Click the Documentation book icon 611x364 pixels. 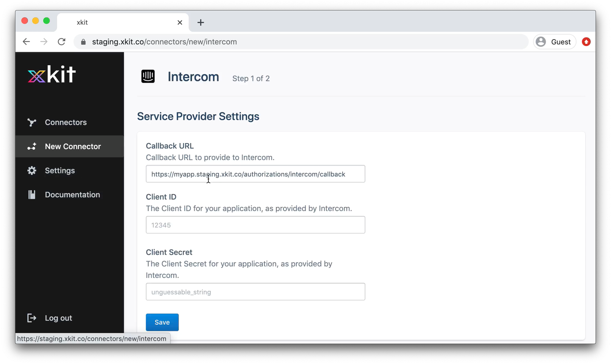coord(32,195)
